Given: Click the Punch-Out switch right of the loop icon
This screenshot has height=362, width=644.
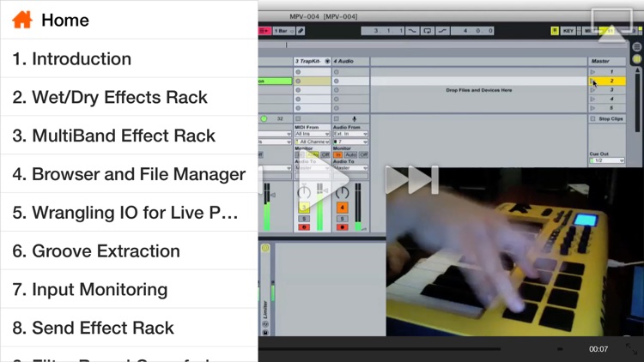Looking at the screenshot, I should click(x=442, y=31).
